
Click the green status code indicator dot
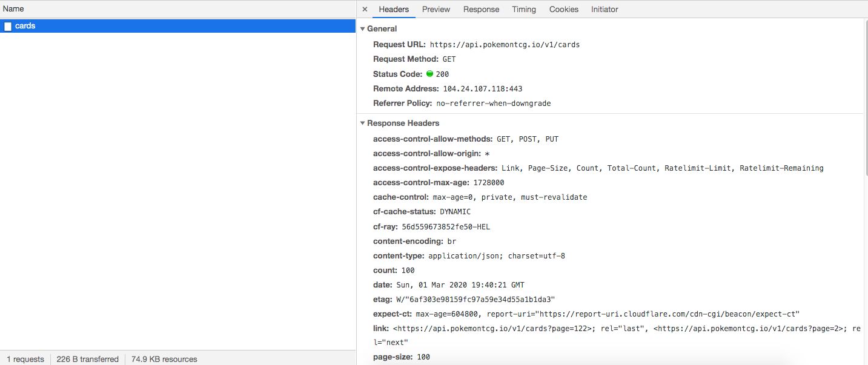point(429,74)
